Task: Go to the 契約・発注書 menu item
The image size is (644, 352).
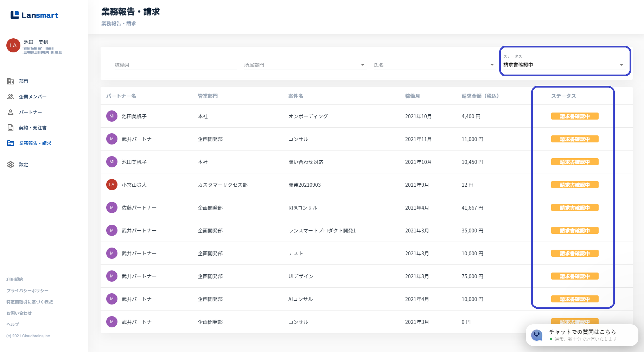Action: tap(33, 128)
